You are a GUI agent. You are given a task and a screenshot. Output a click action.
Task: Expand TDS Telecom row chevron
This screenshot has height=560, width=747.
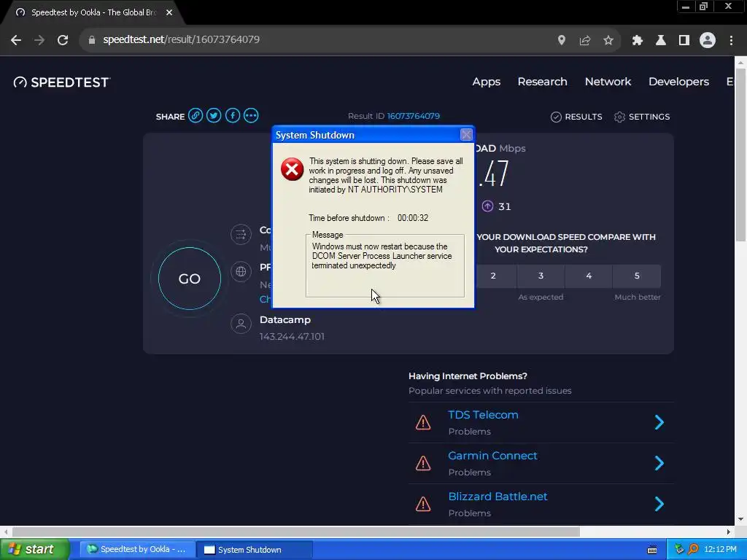[x=659, y=422]
